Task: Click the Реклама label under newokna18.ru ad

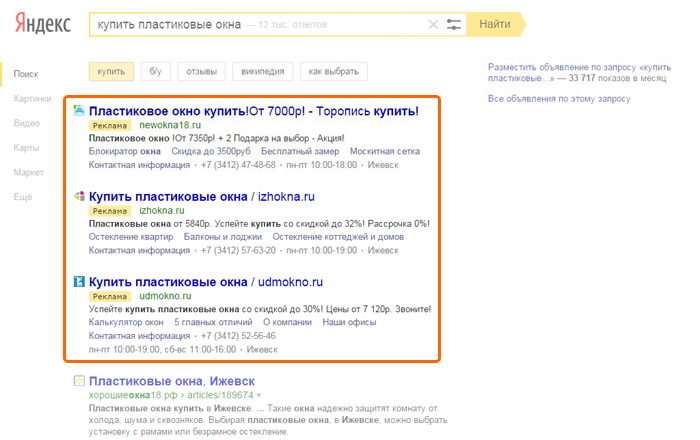Action: [110, 125]
